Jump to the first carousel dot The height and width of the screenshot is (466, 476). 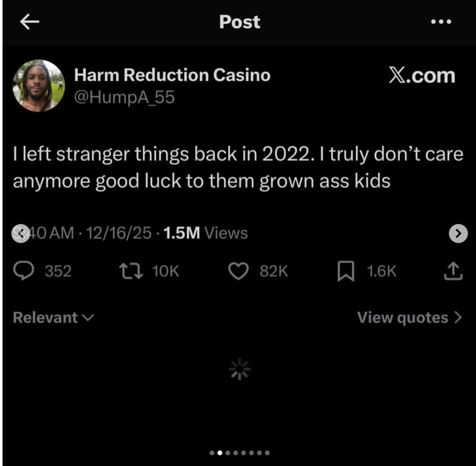pyautogui.click(x=212, y=453)
